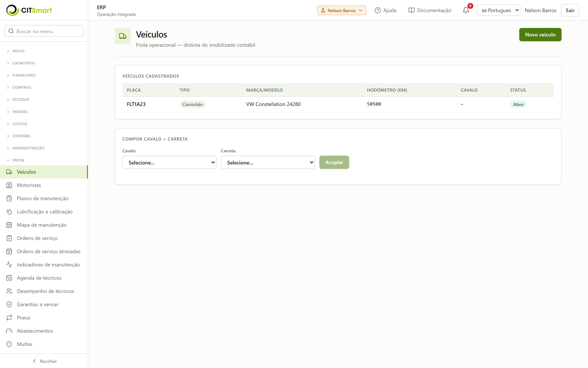
Task: Click the Lubrificação e calibração icon
Action: coord(9,212)
